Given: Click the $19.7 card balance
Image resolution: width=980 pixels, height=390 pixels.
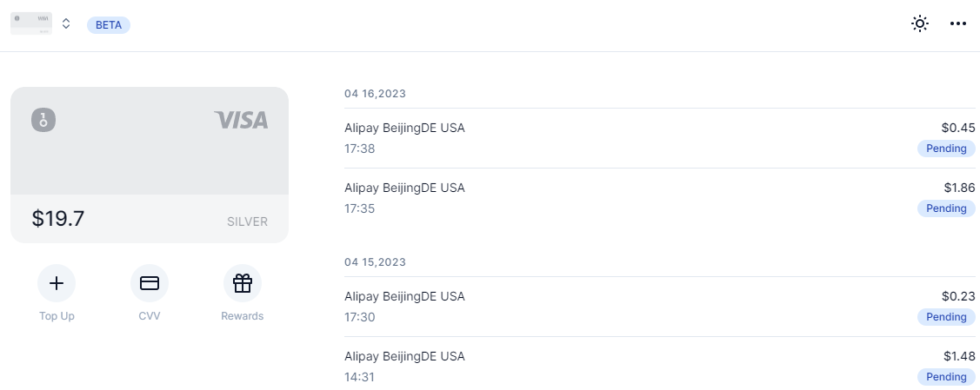Looking at the screenshot, I should [58, 219].
